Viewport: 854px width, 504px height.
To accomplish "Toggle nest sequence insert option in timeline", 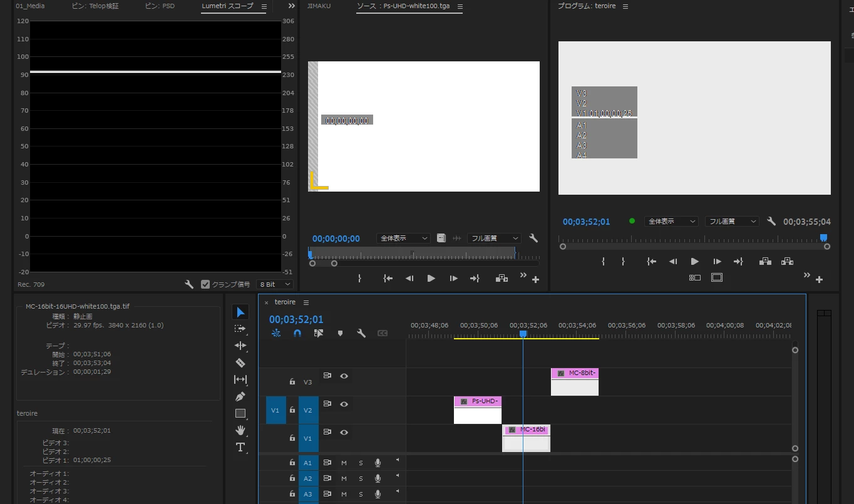I will [276, 333].
